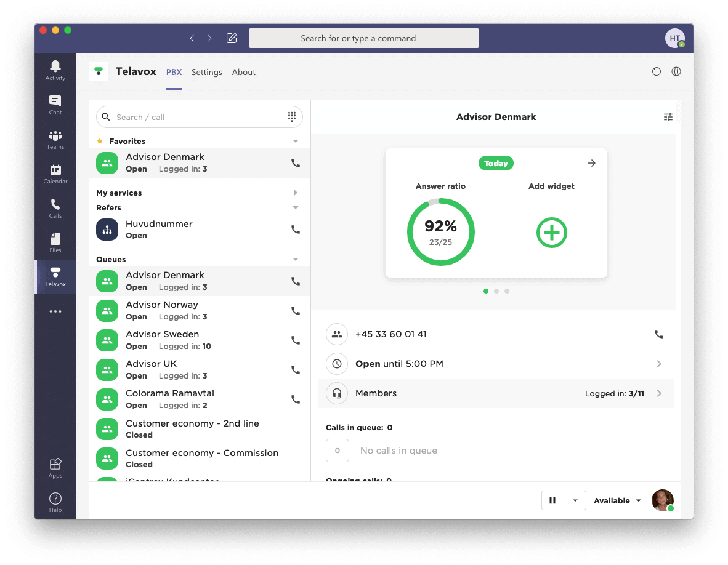Open the Settings tab
Screen dimensions: 728x565
tap(206, 72)
